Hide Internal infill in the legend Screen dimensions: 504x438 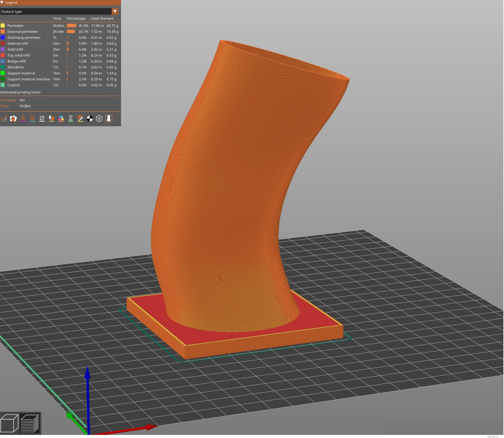coord(17,44)
